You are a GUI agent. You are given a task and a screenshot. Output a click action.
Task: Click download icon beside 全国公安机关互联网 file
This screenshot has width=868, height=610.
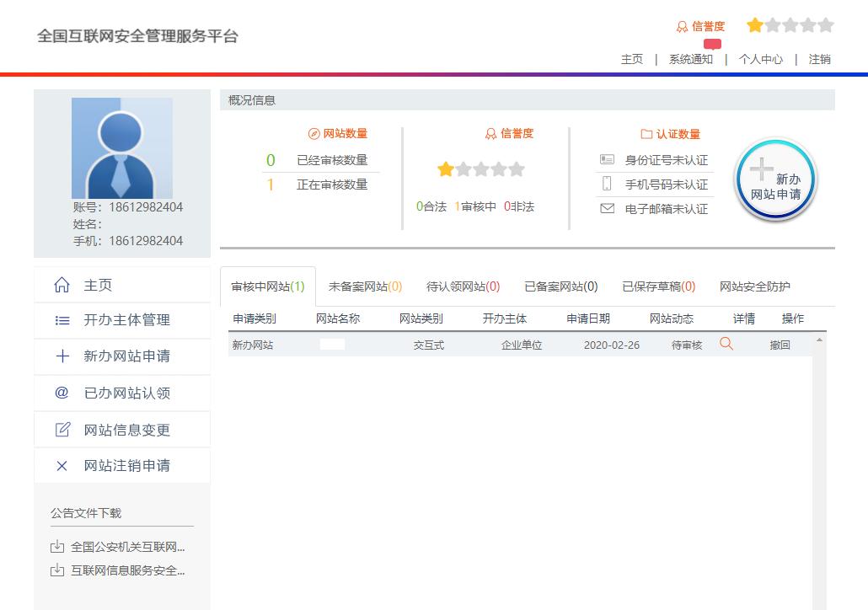(56, 546)
